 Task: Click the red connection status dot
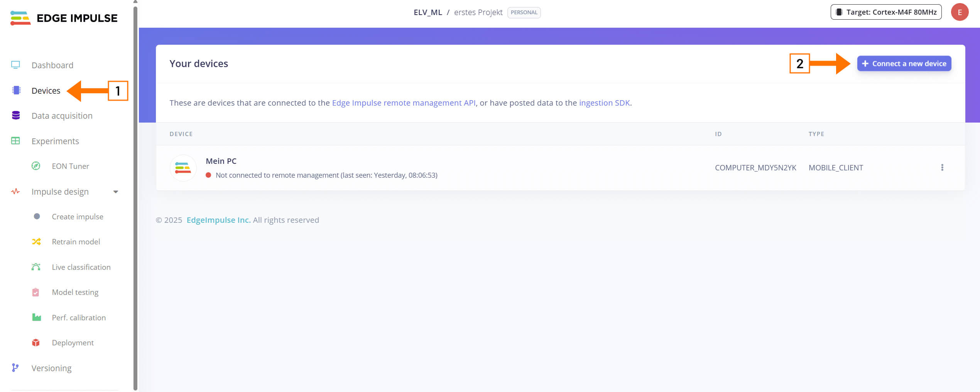click(208, 175)
